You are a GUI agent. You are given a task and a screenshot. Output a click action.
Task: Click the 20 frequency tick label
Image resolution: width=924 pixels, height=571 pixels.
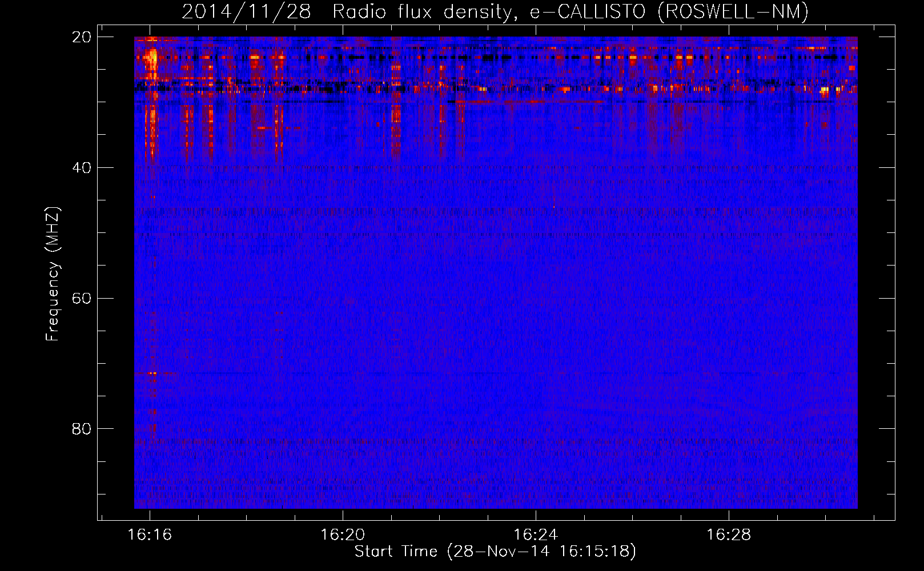[82, 37]
